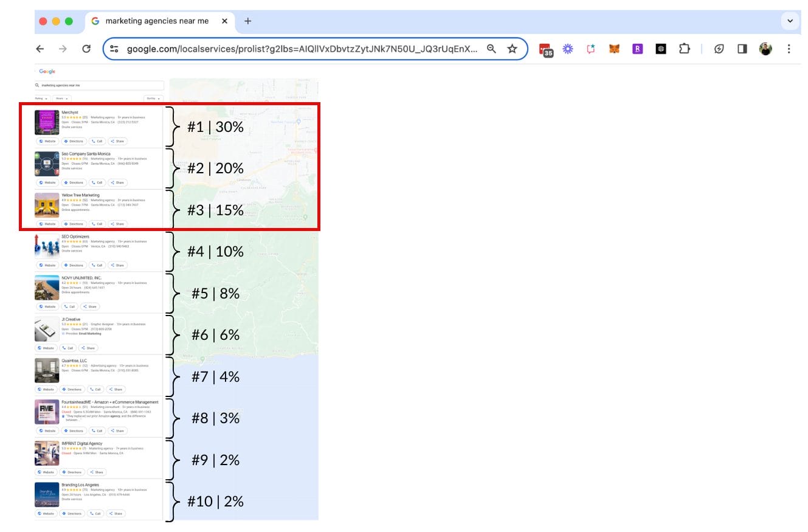The width and height of the screenshot is (808, 532).
Task: Click the marketing agencies search box
Action: (x=99, y=85)
